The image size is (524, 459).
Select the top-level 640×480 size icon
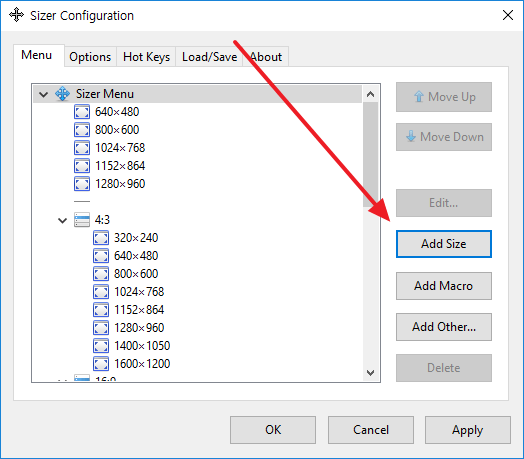[x=82, y=112]
